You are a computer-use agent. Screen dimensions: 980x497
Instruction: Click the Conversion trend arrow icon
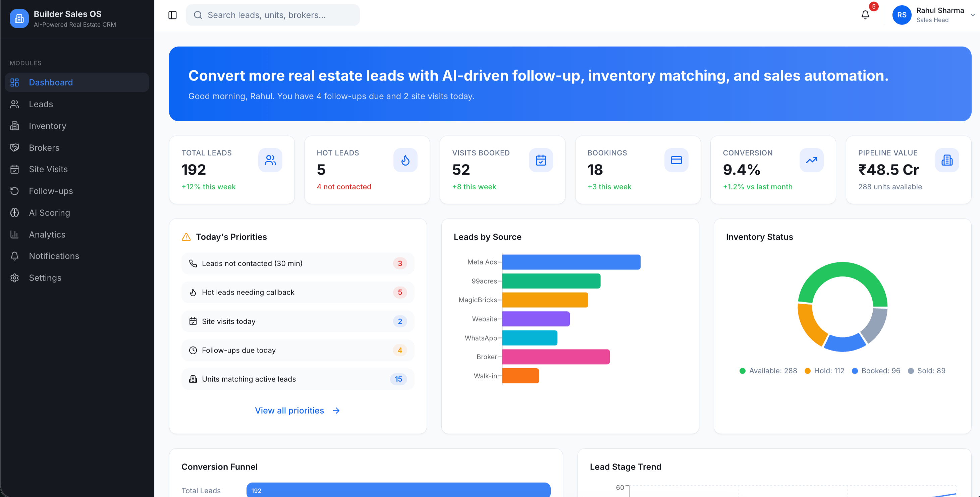coord(811,160)
